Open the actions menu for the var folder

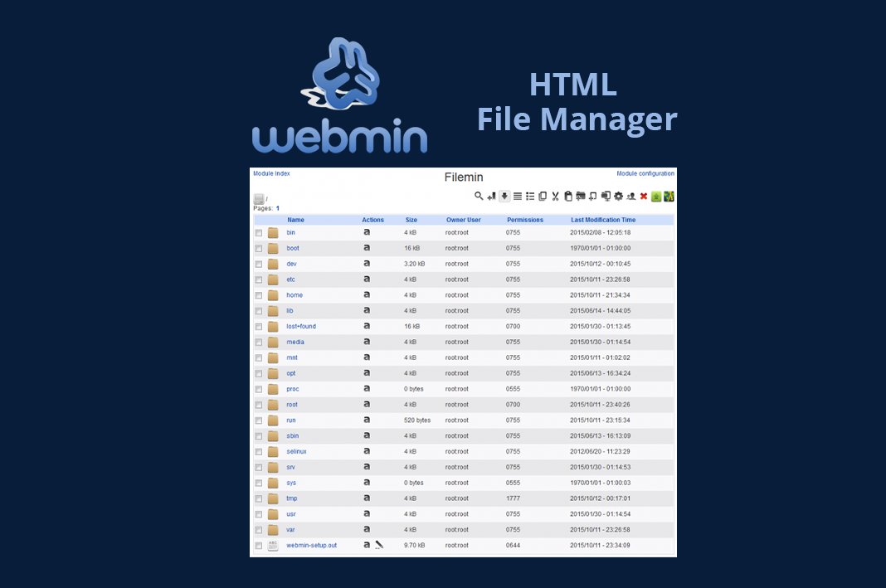click(366, 529)
